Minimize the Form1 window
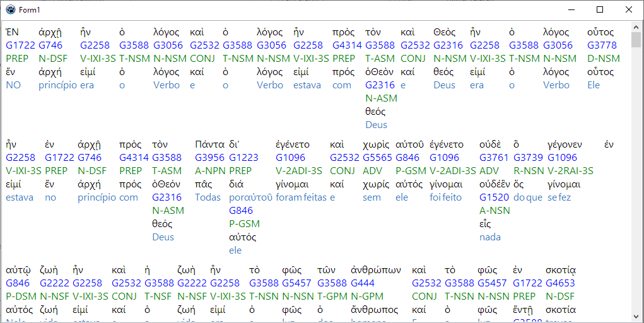The image size is (644, 323). 571,9
